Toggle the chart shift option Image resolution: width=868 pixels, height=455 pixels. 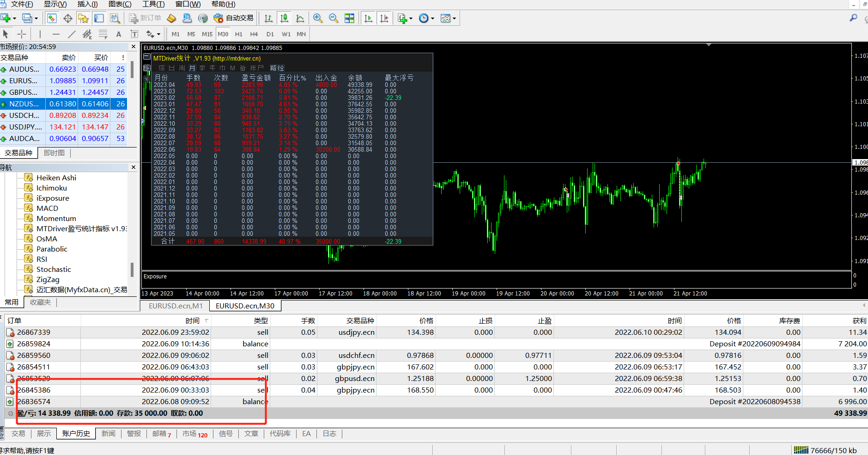pos(384,18)
